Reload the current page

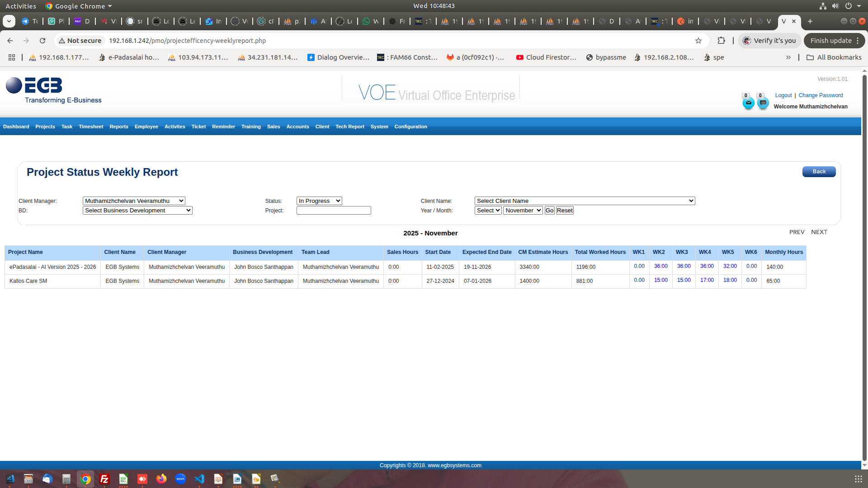click(42, 41)
